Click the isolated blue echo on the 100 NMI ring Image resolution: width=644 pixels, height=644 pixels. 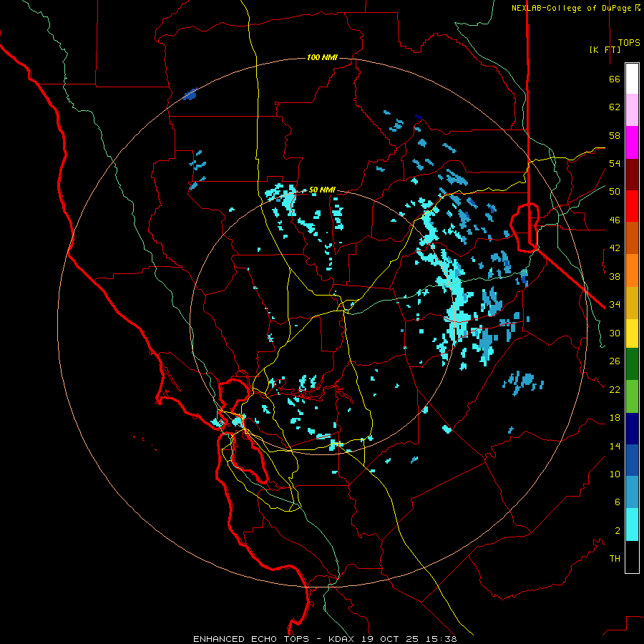click(x=190, y=94)
